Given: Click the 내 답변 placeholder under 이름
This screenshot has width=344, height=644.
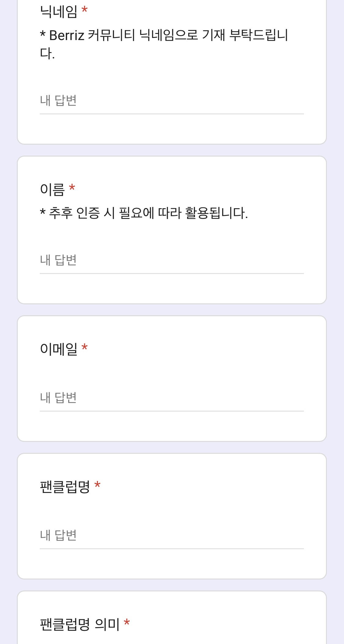Looking at the screenshot, I should (58, 260).
